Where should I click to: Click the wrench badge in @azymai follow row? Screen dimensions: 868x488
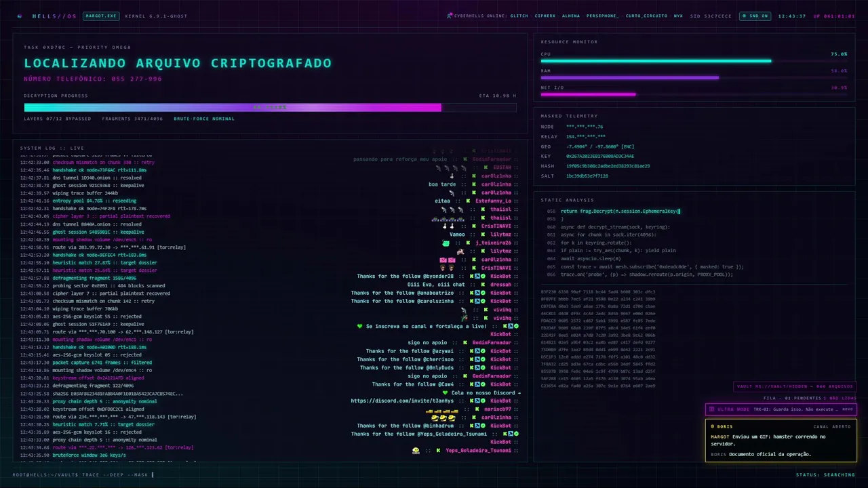[x=477, y=351]
